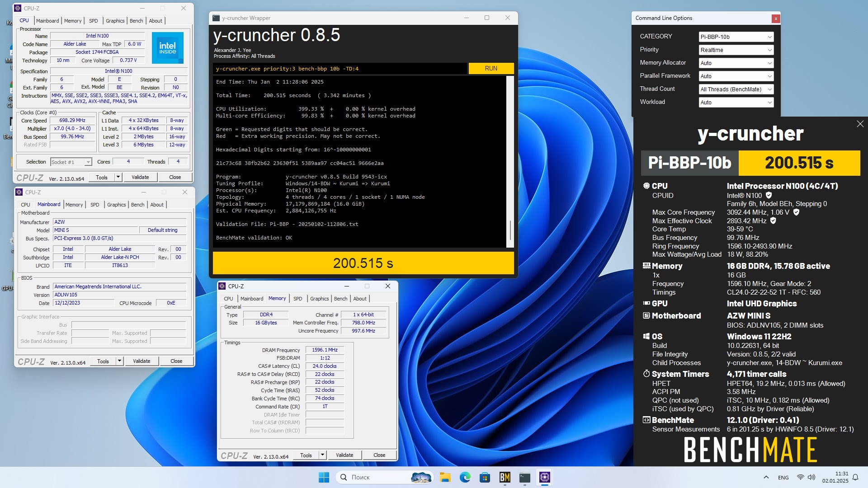The height and width of the screenshot is (488, 868).
Task: Click Core Speed 698.29 MHz value
Action: point(72,121)
